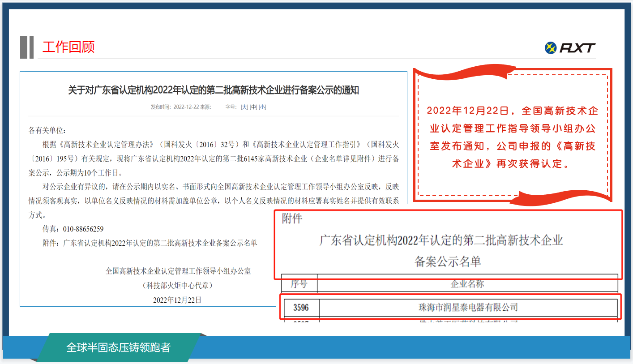Click the notice headline 关于对广东省认定机构2022年认定
633x364 pixels.
pos(214,90)
